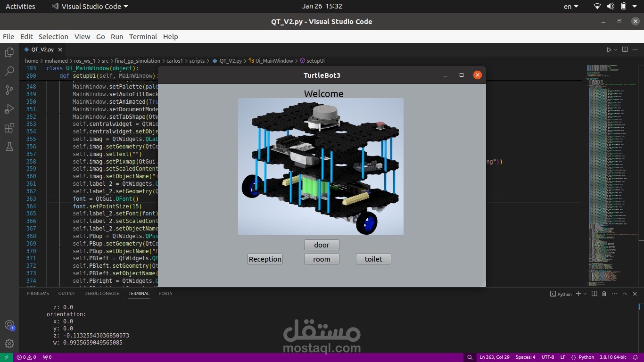
Task: Close the QT_V2.py editor tab
Action: [x=60, y=49]
